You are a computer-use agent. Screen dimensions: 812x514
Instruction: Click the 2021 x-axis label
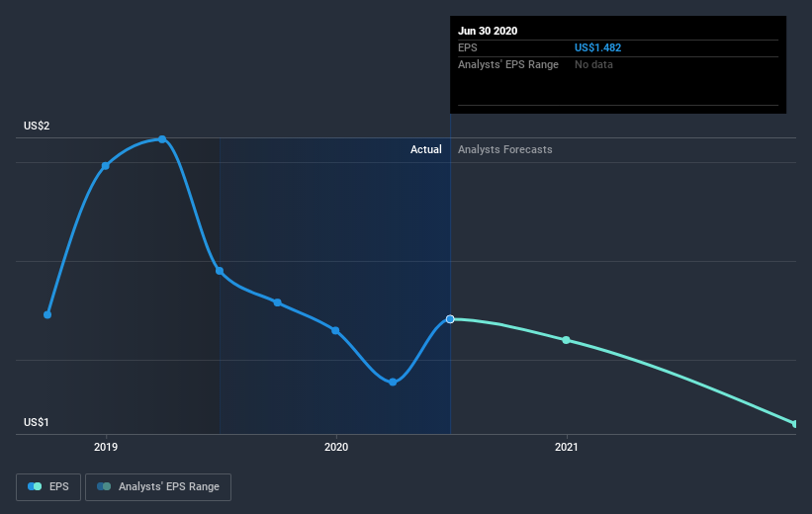pyautogui.click(x=566, y=447)
